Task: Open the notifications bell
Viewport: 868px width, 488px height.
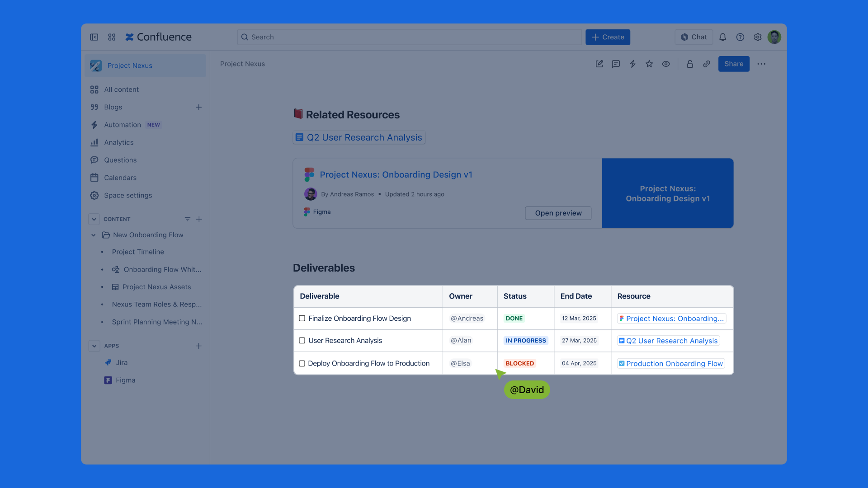Action: point(722,37)
